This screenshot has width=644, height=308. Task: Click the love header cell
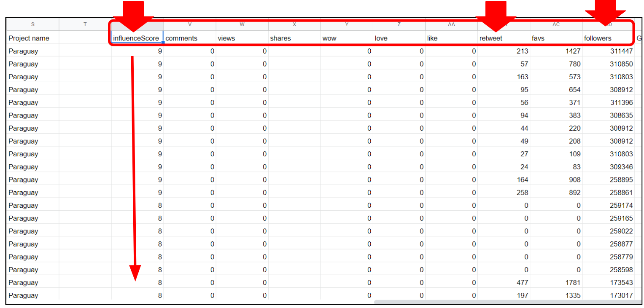click(x=399, y=38)
